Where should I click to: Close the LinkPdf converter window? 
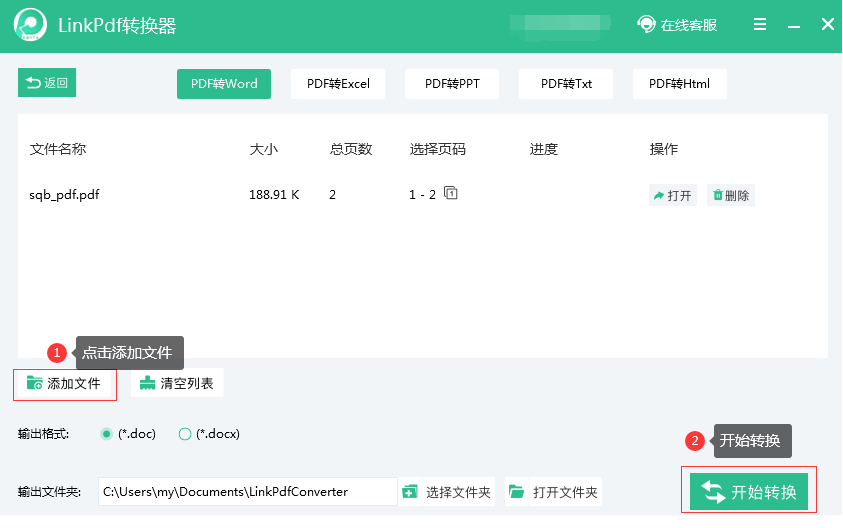828,24
